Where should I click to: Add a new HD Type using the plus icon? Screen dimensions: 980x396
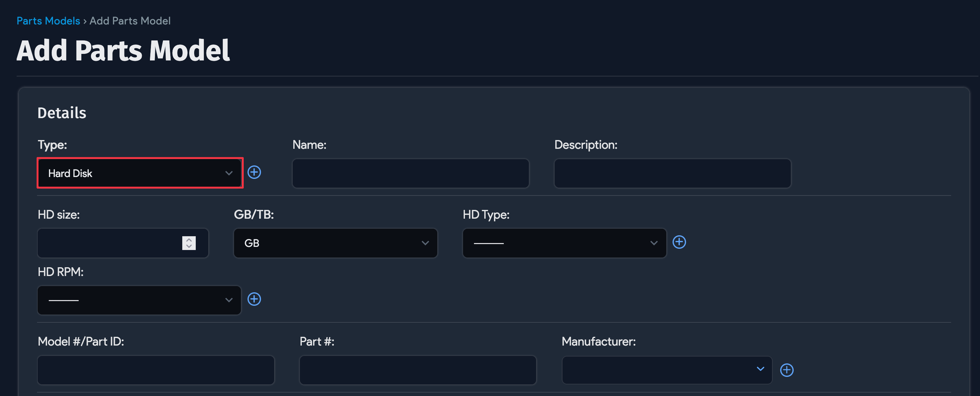pyautogui.click(x=679, y=242)
